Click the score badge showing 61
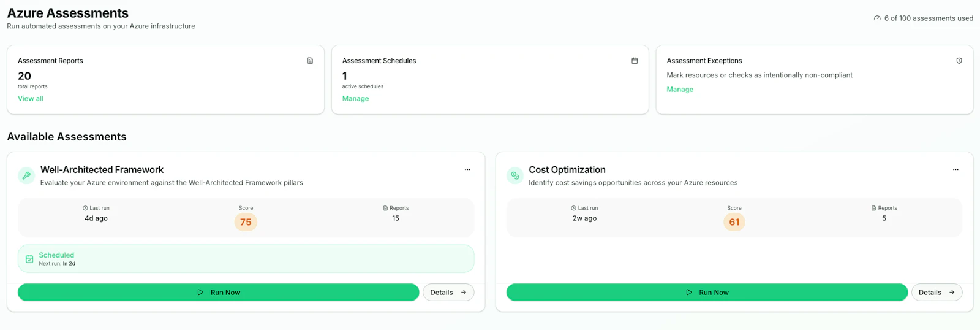The image size is (980, 330). pyautogui.click(x=734, y=222)
